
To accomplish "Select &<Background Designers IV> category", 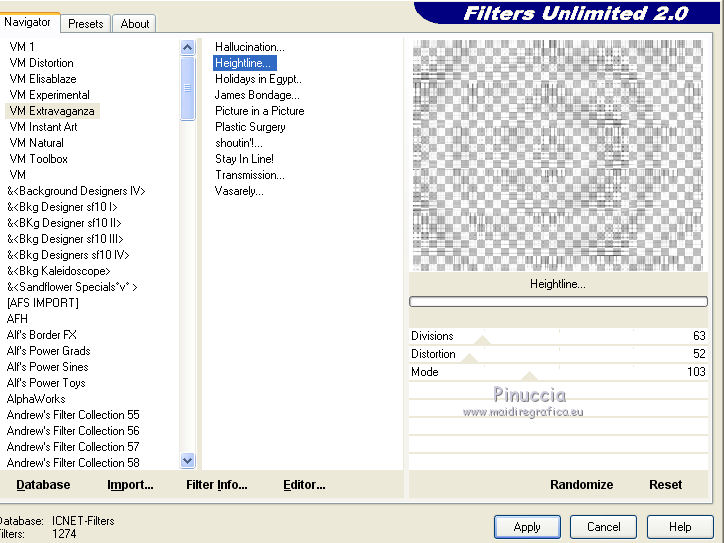I will (76, 191).
